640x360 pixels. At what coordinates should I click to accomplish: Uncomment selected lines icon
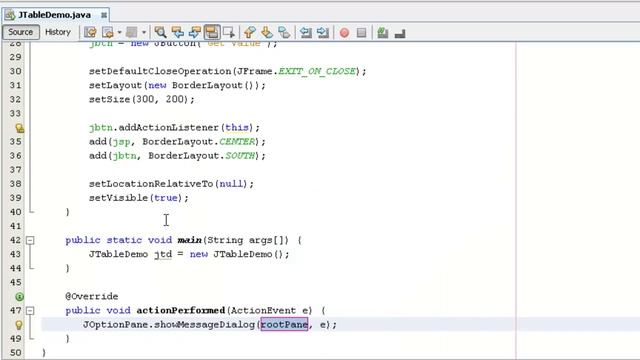pos(400,33)
